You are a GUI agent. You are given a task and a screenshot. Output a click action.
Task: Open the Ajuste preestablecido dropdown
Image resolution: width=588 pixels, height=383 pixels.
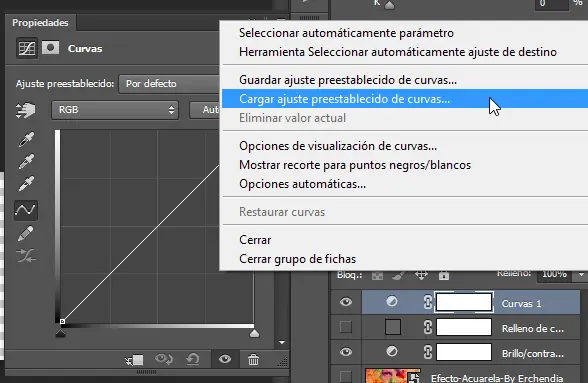[x=169, y=84]
